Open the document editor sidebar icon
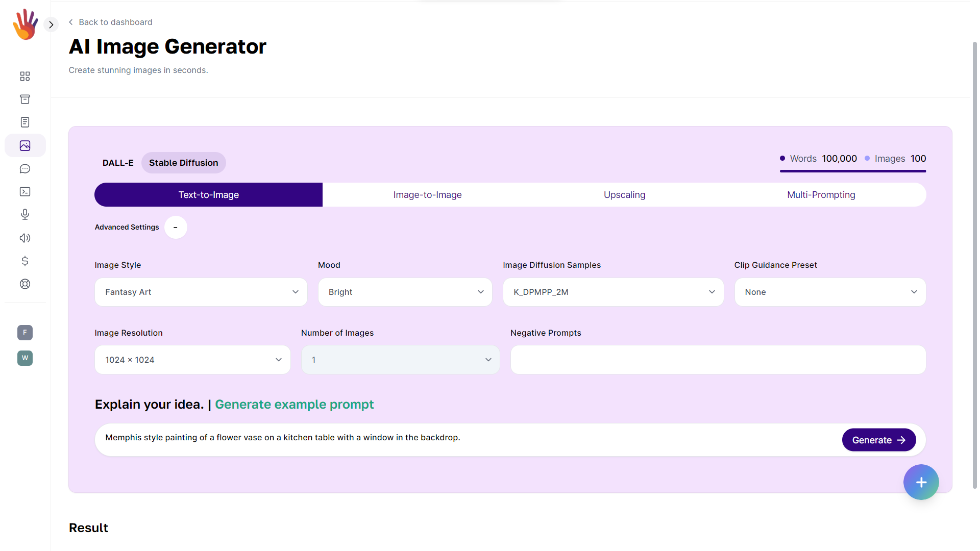Image resolution: width=980 pixels, height=551 pixels. (x=25, y=122)
